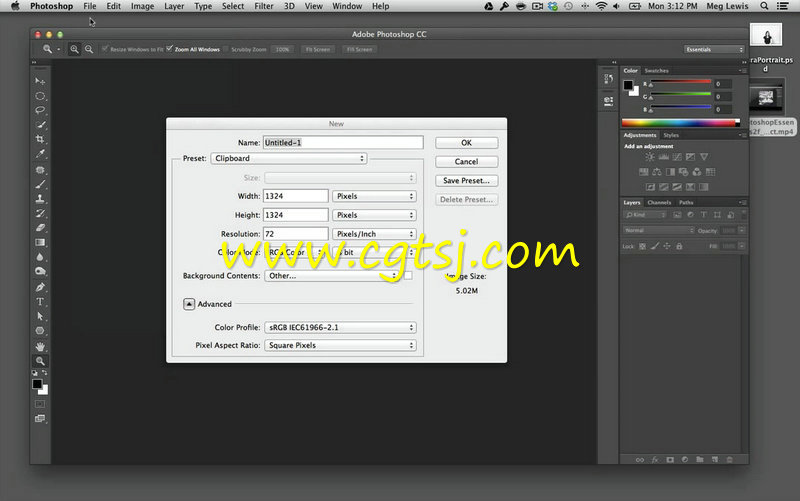Select the Blur tool
This screenshot has height=501, width=800.
[x=40, y=257]
